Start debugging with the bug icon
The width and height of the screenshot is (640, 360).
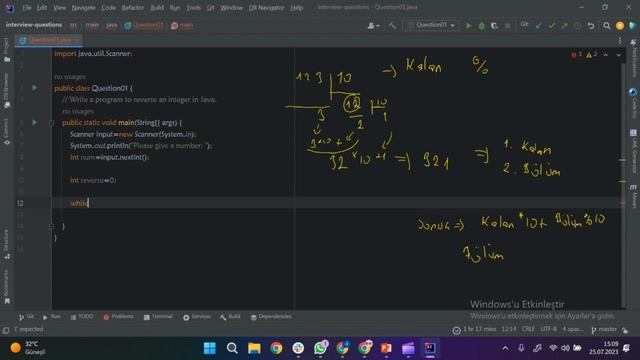click(x=482, y=26)
